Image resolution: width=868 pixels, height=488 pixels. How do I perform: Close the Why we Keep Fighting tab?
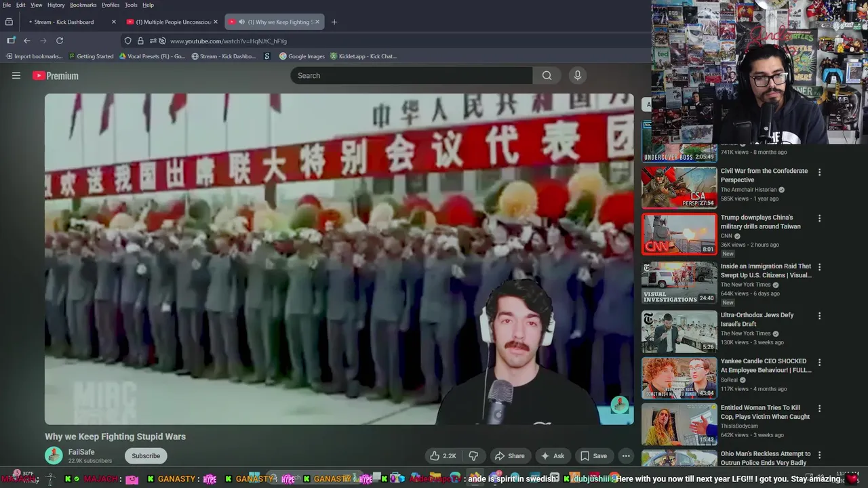pyautogui.click(x=317, y=22)
